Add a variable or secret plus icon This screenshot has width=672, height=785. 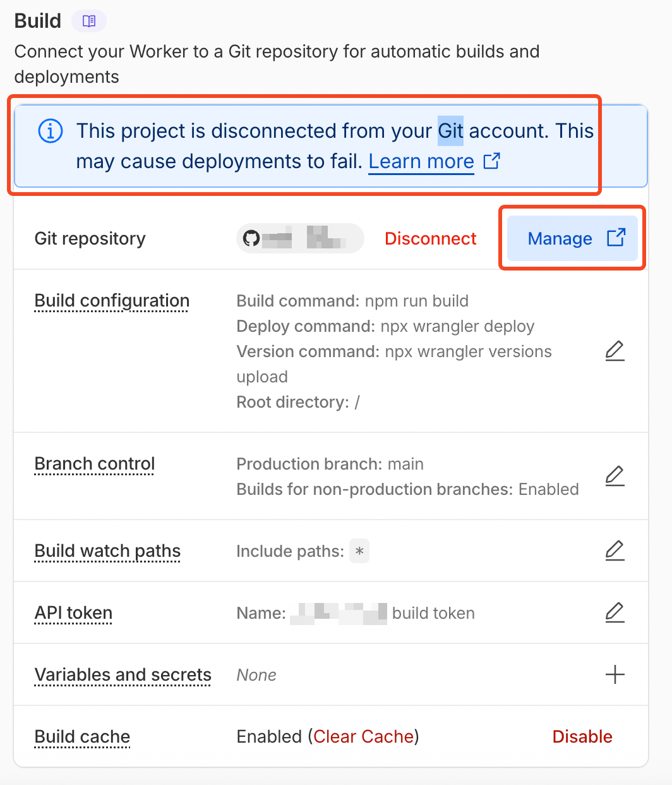point(615,674)
